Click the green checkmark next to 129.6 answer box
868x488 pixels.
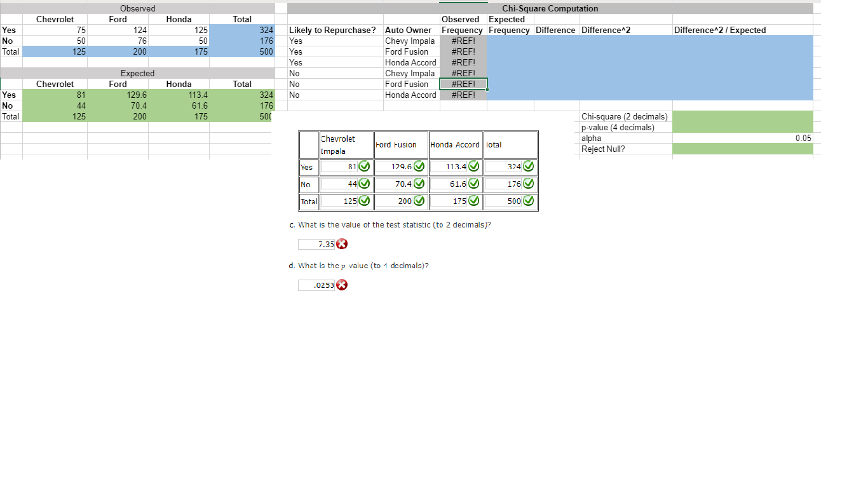click(419, 166)
